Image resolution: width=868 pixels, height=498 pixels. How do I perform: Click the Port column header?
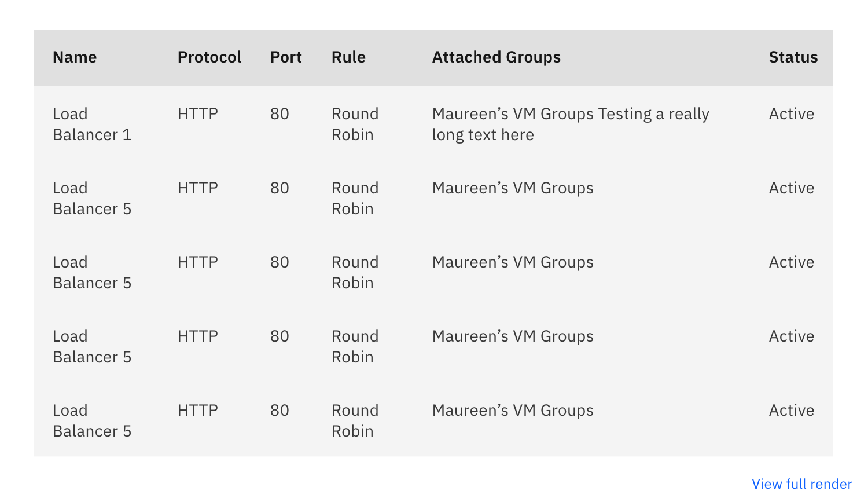point(286,57)
